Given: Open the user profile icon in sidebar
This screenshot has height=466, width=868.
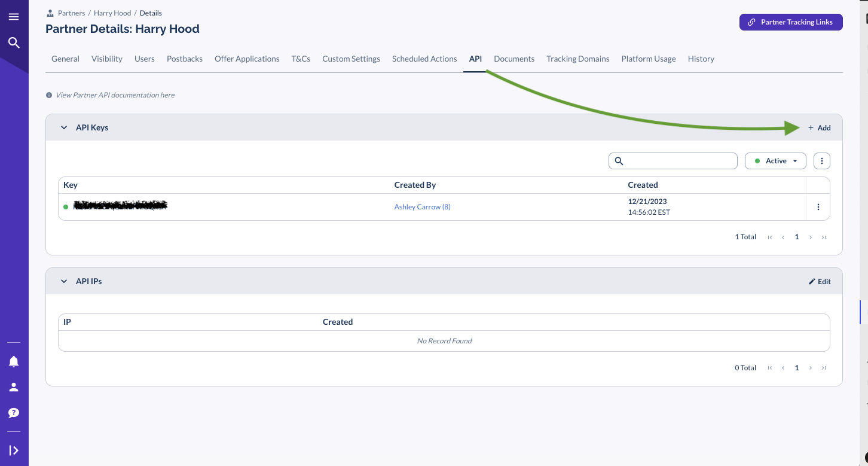Looking at the screenshot, I should 14,387.
